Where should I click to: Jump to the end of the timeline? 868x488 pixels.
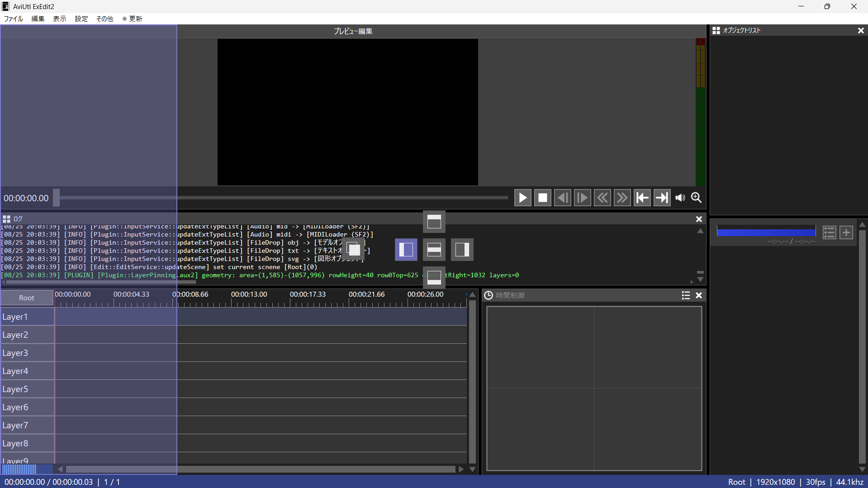point(662,198)
